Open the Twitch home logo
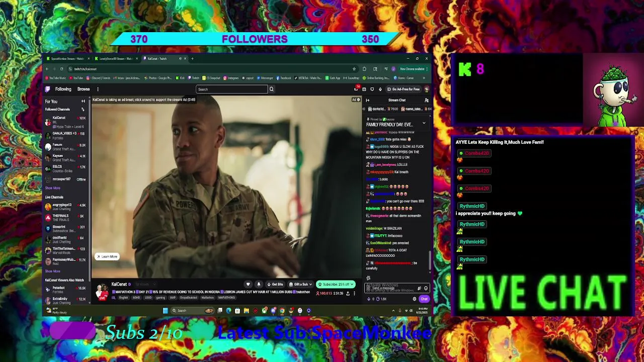The width and height of the screenshot is (644, 362). click(48, 89)
